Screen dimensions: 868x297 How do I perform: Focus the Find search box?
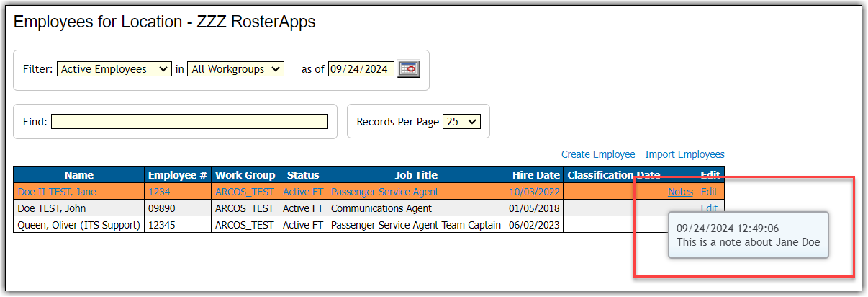(189, 122)
